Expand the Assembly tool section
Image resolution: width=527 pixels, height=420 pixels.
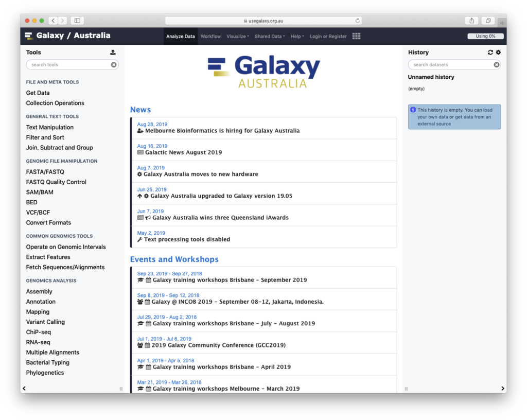coord(39,291)
